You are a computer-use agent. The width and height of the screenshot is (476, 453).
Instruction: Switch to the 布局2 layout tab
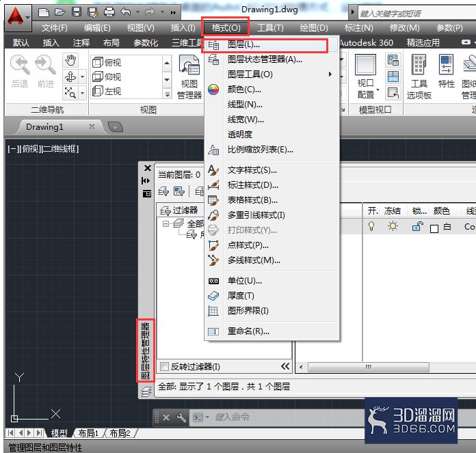click(x=120, y=433)
